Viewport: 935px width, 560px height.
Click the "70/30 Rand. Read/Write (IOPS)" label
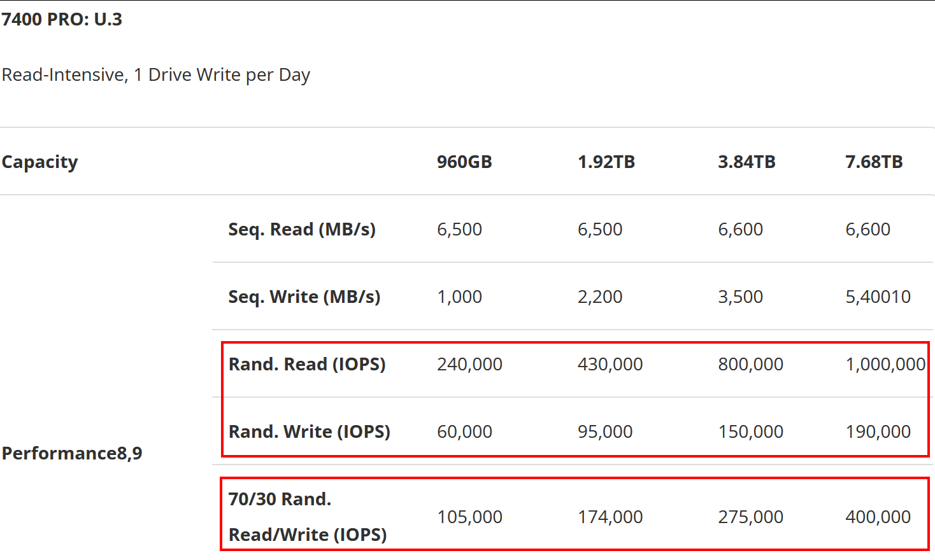[x=308, y=517]
